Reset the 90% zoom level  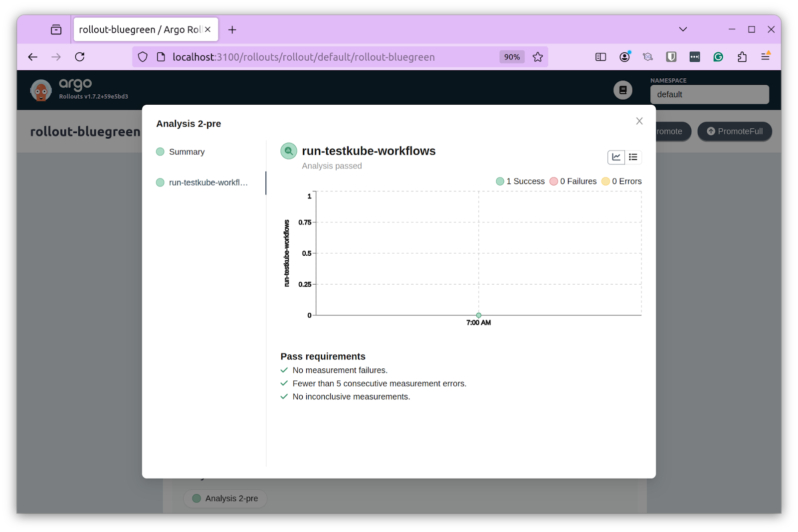pyautogui.click(x=512, y=57)
